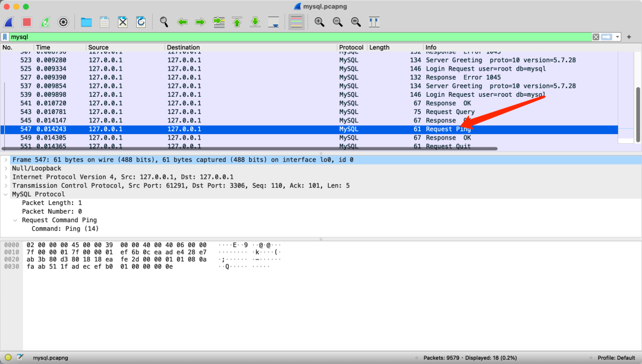
Task: Edit capture file properties status icon
Action: coord(20,357)
